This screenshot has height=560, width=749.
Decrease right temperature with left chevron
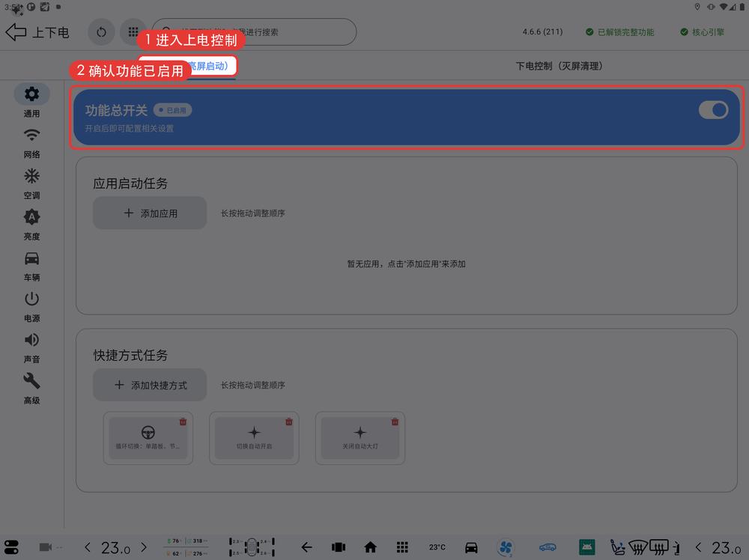click(698, 547)
